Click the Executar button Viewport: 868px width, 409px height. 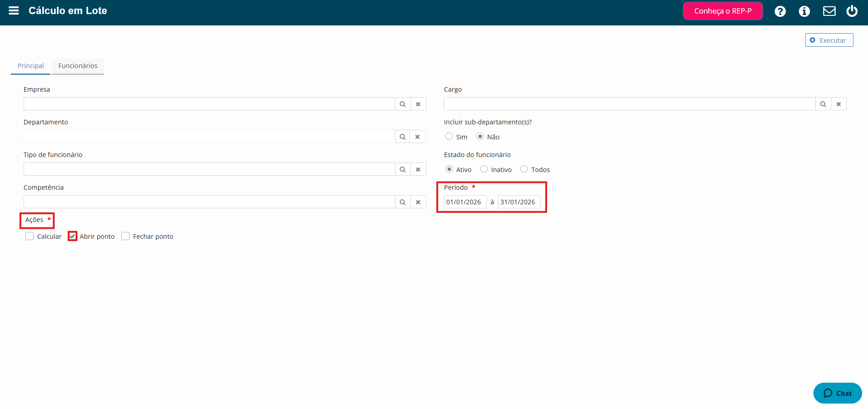coord(829,40)
